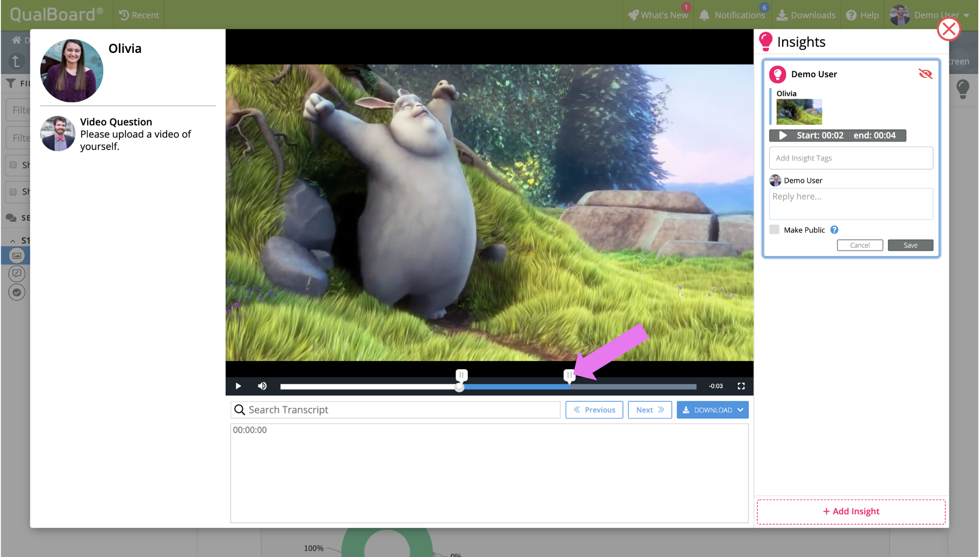
Task: Close the video modal with red X
Action: (949, 29)
